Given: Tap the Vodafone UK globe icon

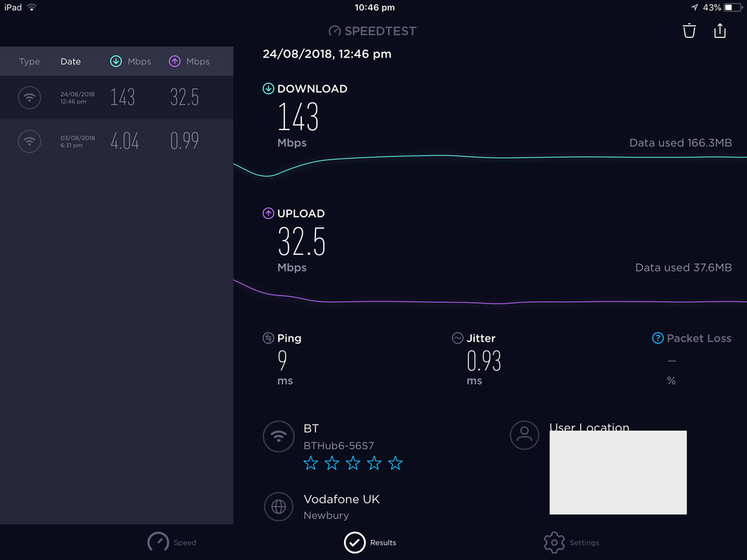Looking at the screenshot, I should tap(278, 506).
